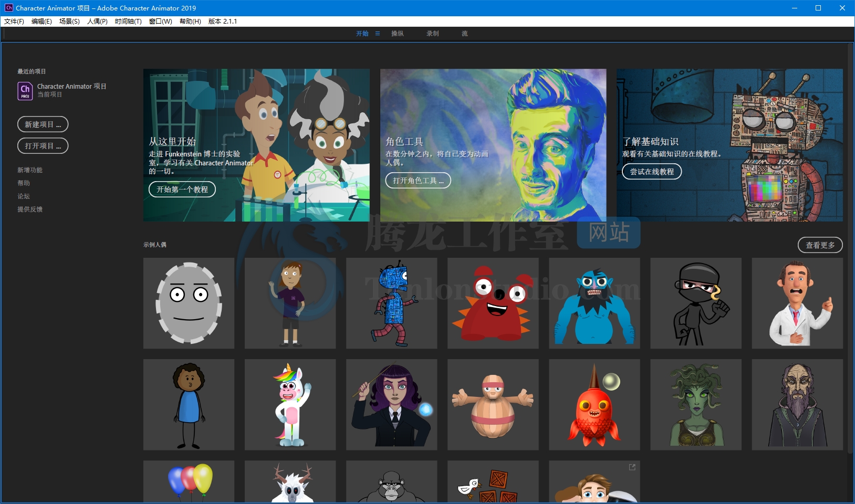Open the colorful balloons puppet
The height and width of the screenshot is (504, 855).
pyautogui.click(x=189, y=482)
